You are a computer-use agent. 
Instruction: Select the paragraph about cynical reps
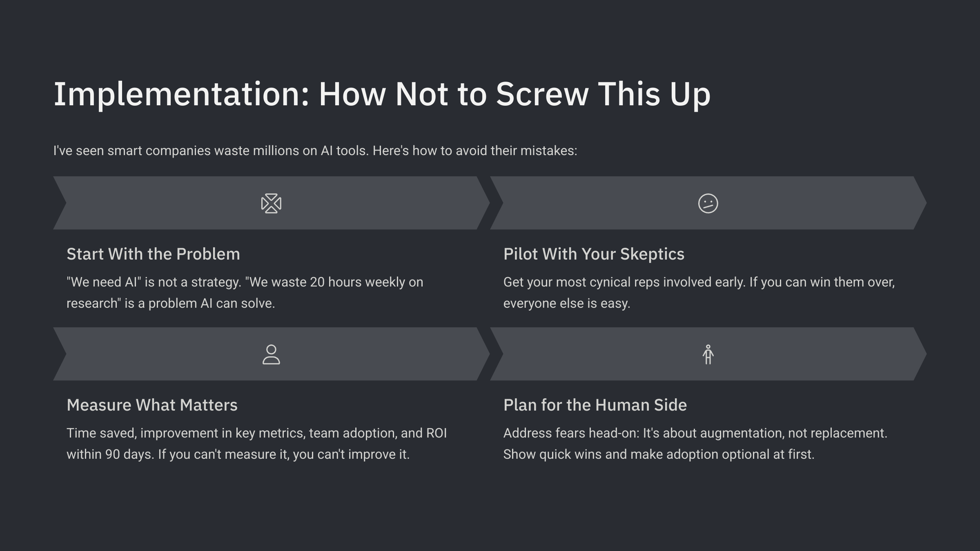click(699, 293)
